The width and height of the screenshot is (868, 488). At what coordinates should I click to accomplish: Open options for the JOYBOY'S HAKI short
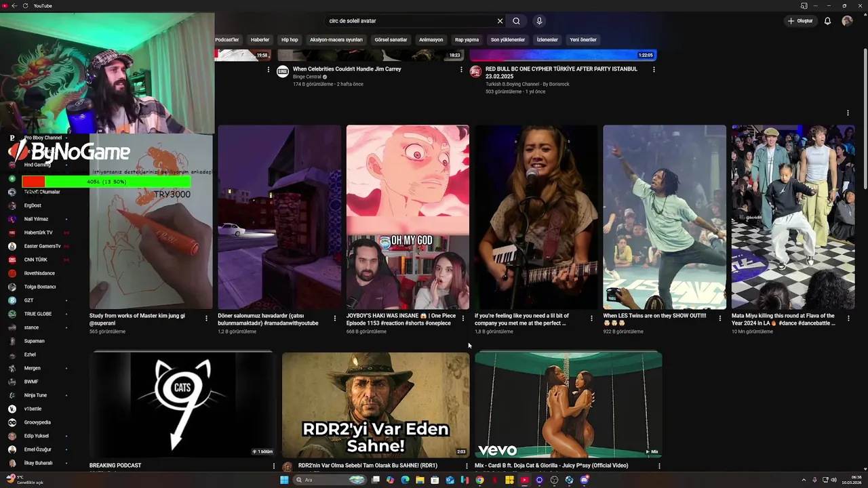[463, 318]
